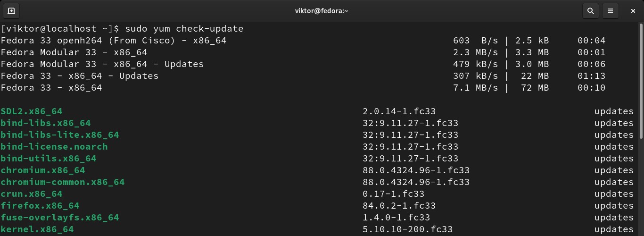Select the bind-utils.x86_64 package entry

point(49,159)
